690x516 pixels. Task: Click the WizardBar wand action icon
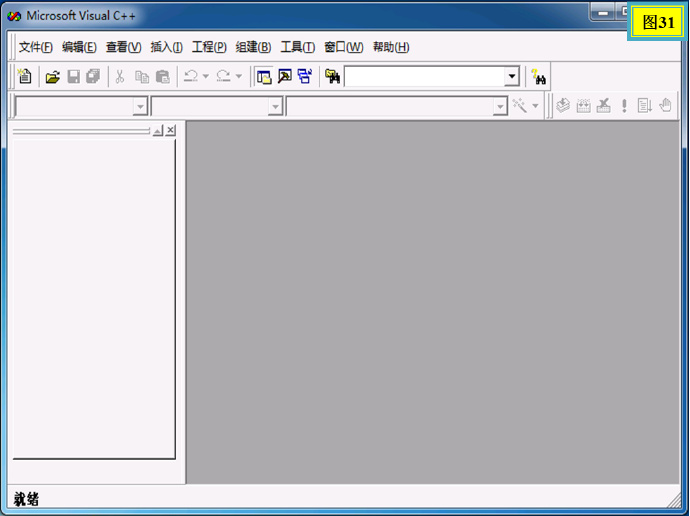point(520,106)
